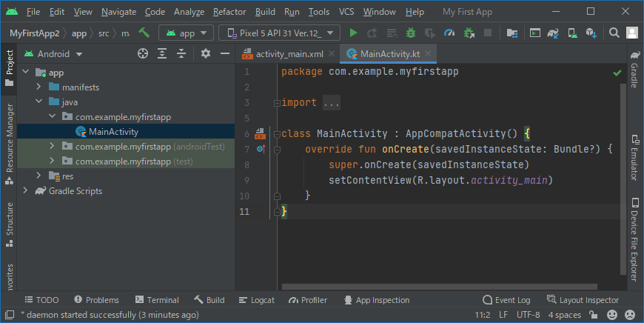Open Project panel gear options
This screenshot has height=323, width=644.
(x=205, y=53)
